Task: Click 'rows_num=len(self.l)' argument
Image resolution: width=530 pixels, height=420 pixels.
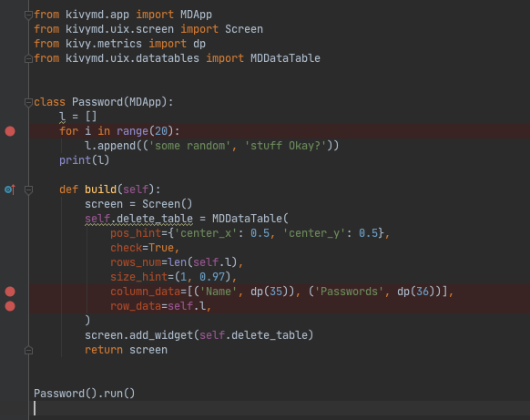Action: [173, 262]
